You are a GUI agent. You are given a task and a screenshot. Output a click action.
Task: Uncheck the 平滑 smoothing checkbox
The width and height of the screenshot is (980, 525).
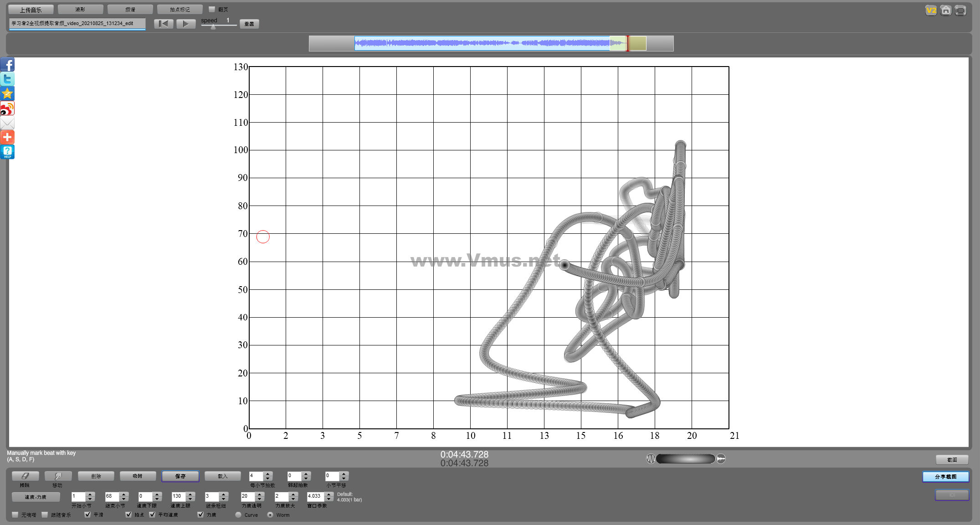coord(87,515)
